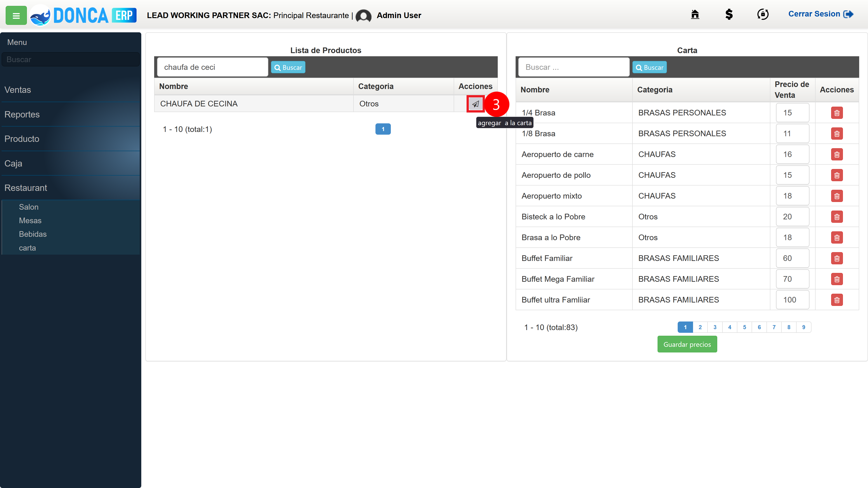The height and width of the screenshot is (488, 868).
Task: Click Guardar precios button
Action: 687,344
